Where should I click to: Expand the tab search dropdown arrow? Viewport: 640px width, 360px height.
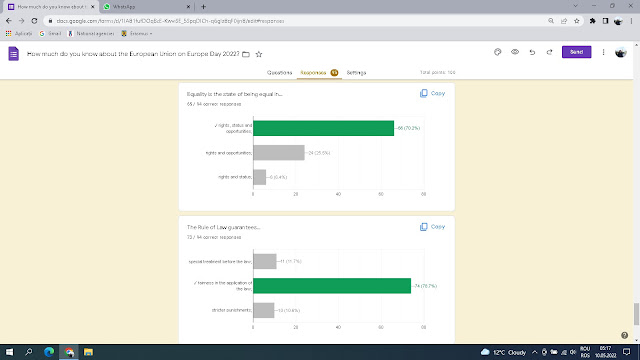point(576,6)
